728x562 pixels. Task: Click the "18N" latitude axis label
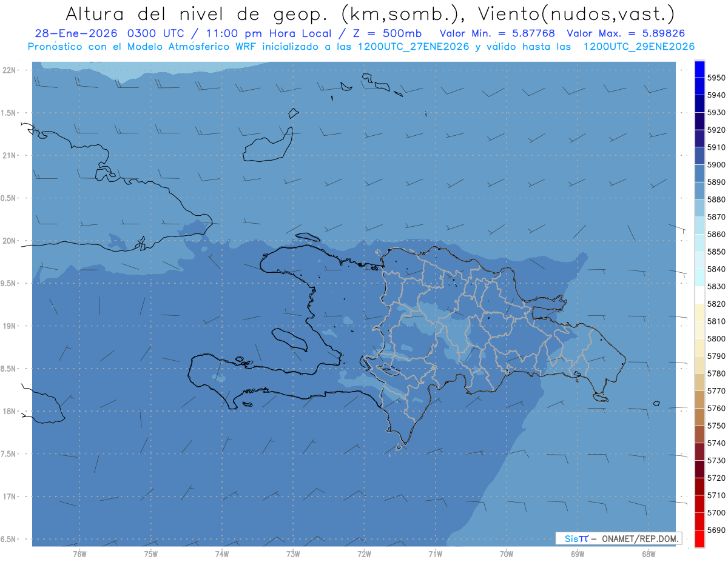tap(9, 411)
